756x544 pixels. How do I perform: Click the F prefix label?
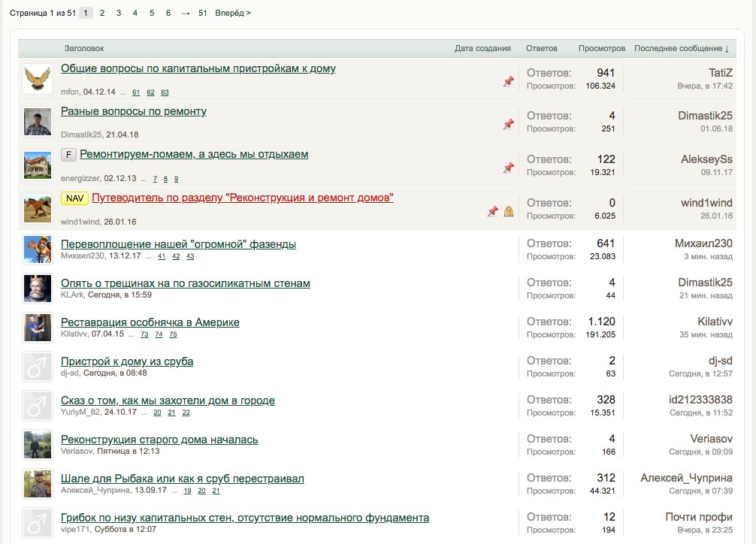tap(68, 155)
